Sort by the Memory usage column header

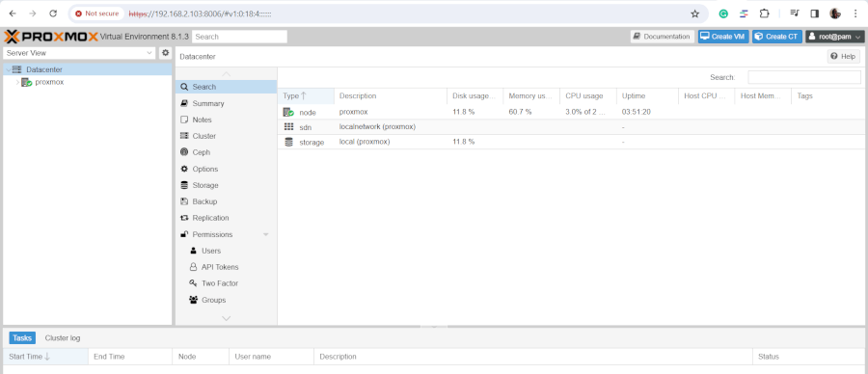coord(531,95)
